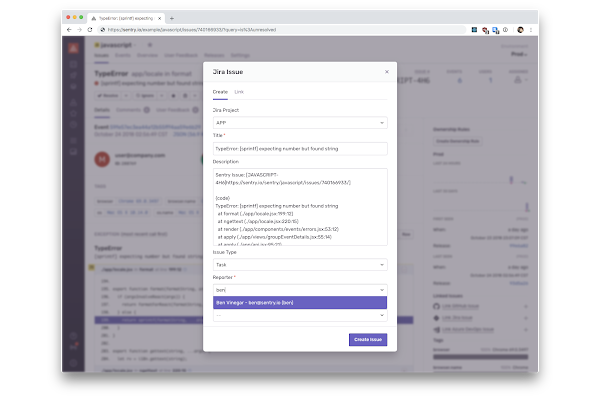Open the Details tab of the issue
This screenshot has height=398, width=600.
(x=102, y=110)
